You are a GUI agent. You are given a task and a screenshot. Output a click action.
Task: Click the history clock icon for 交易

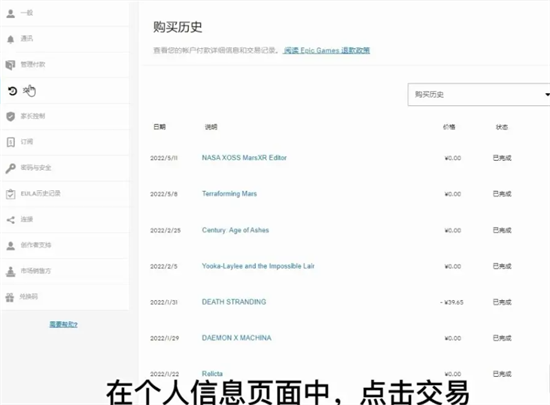click(12, 91)
